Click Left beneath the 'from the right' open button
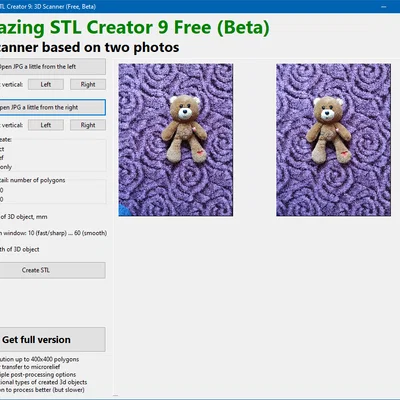The height and width of the screenshot is (400, 400). coord(46,125)
